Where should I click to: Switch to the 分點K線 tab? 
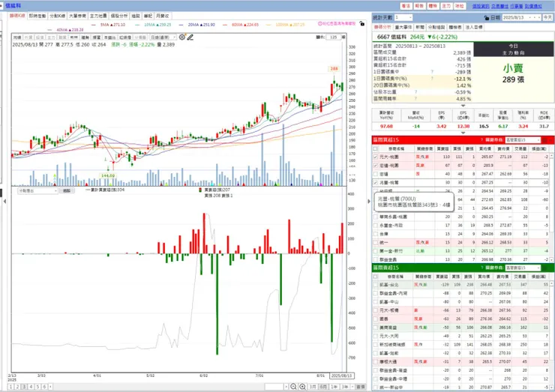point(57,16)
